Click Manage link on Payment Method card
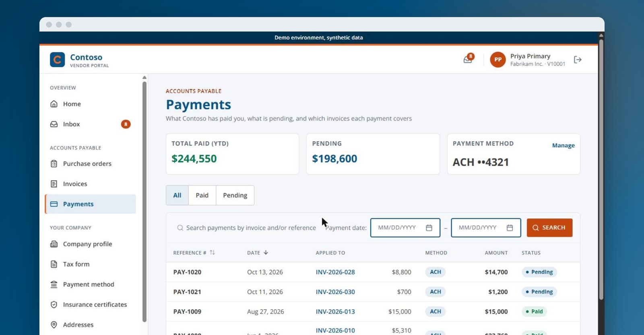The width and height of the screenshot is (644, 335). [563, 146]
